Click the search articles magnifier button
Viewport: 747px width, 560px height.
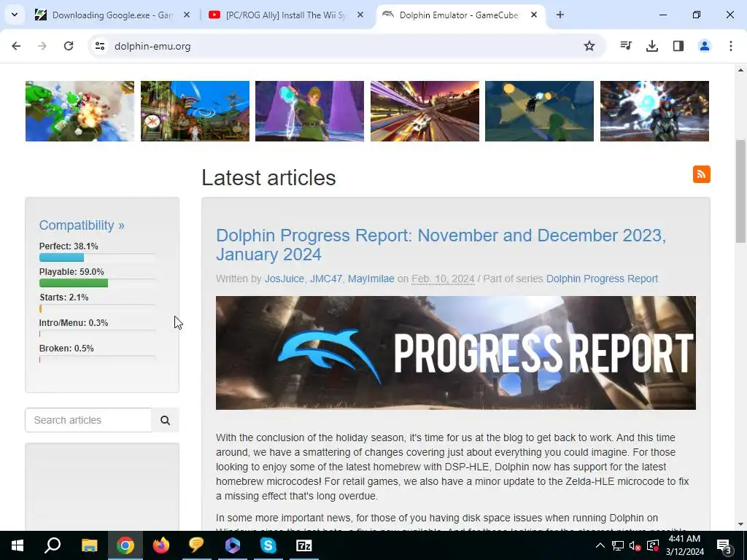tap(165, 420)
